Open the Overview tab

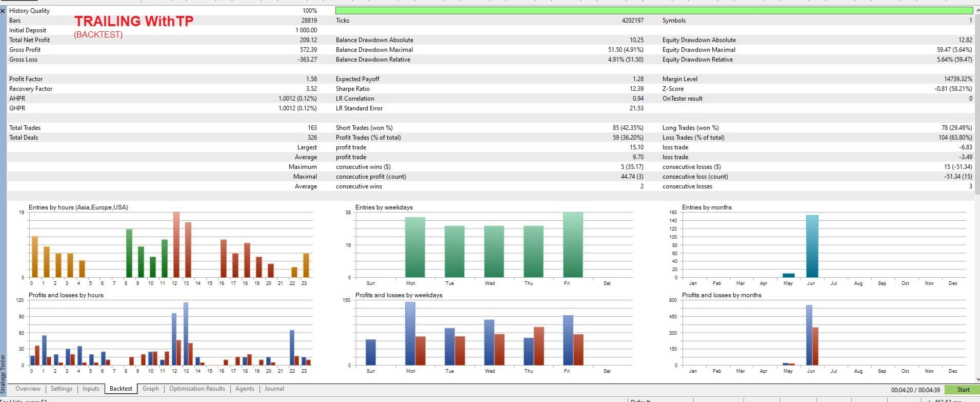(28, 389)
